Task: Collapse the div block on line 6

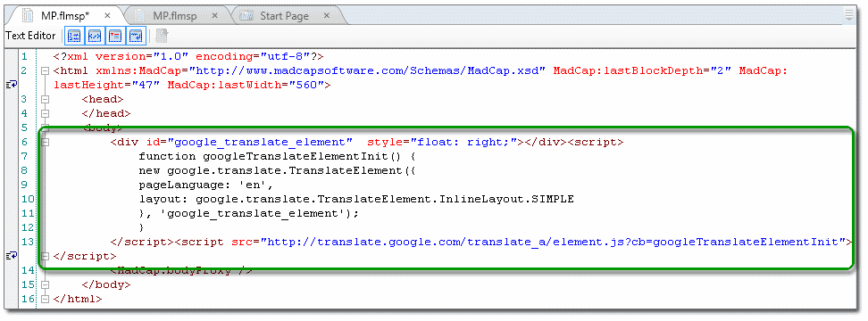Action: tap(45, 143)
